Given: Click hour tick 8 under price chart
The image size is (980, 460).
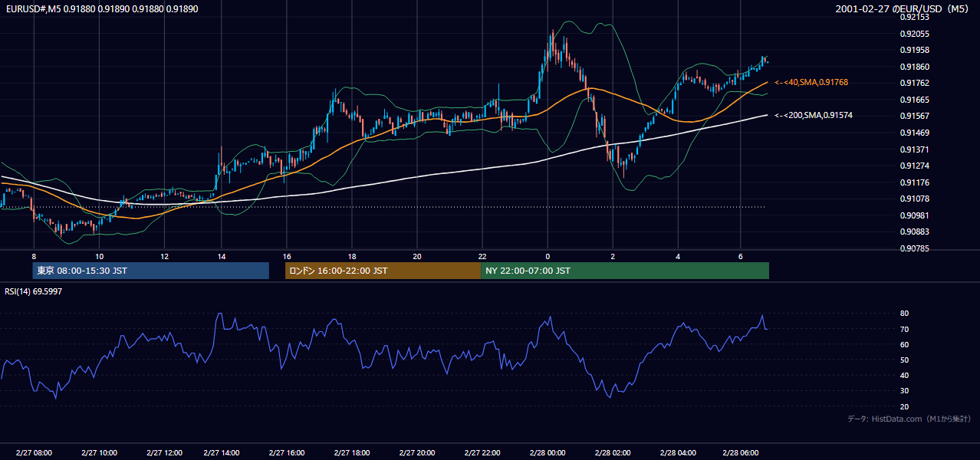Looking at the screenshot, I should [x=34, y=255].
